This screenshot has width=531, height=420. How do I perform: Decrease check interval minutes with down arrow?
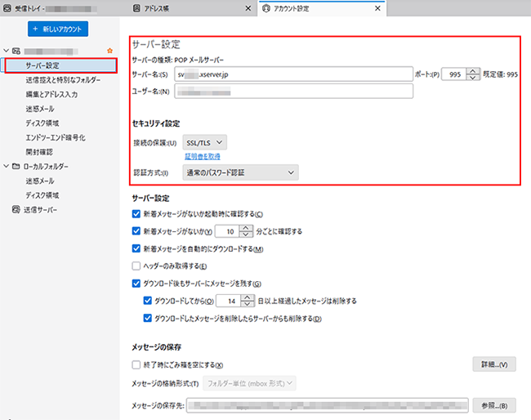246,235
